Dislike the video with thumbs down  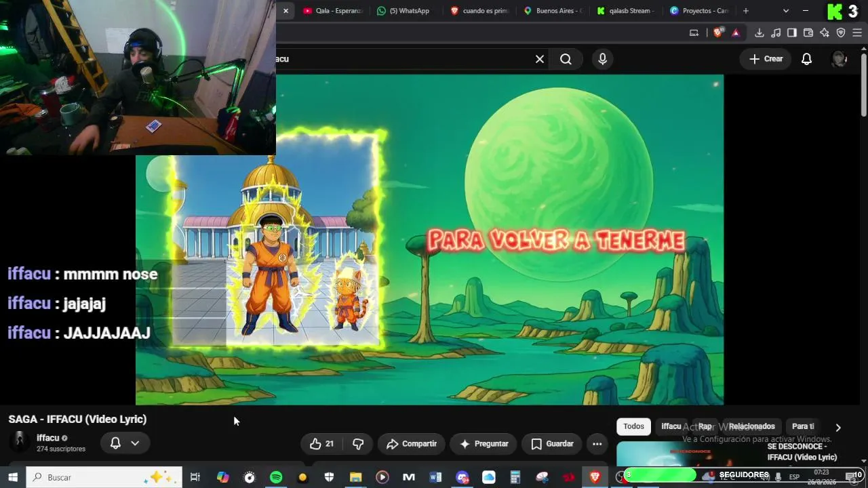358,444
